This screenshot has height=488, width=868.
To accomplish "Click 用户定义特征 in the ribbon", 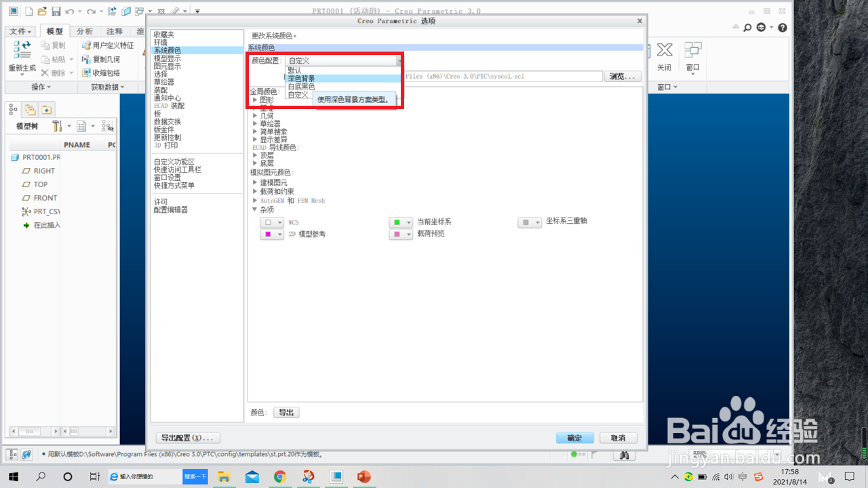I will pyautogui.click(x=107, y=45).
